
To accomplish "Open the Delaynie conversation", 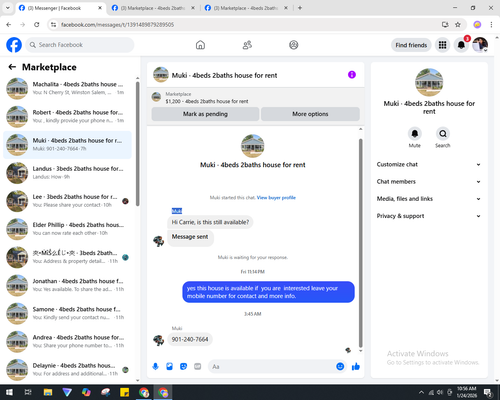I will point(68,370).
